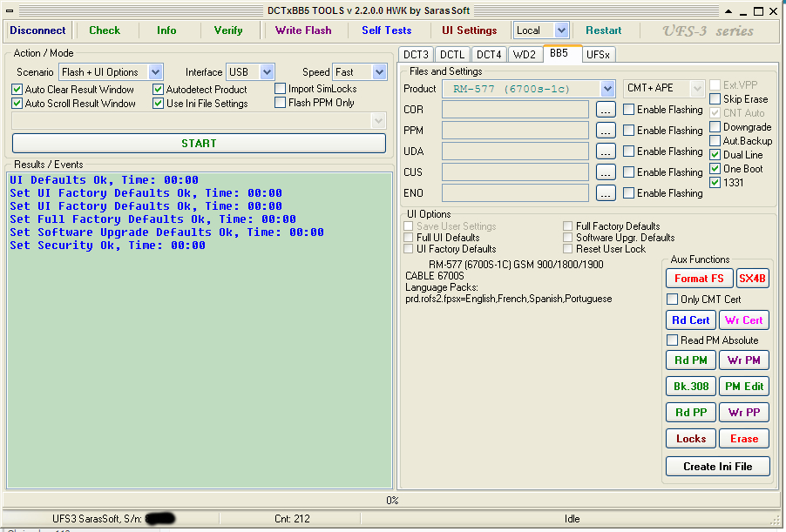Click the Rd PP button
The image size is (786, 532).
[691, 412]
